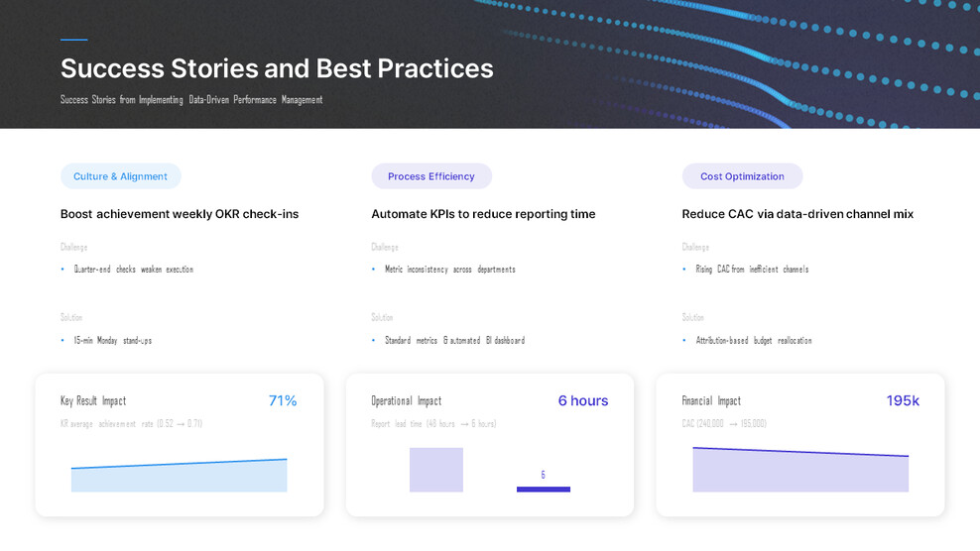The width and height of the screenshot is (980, 551).
Task: Select the 15-min Monday stand-ups solution text
Action: point(112,341)
